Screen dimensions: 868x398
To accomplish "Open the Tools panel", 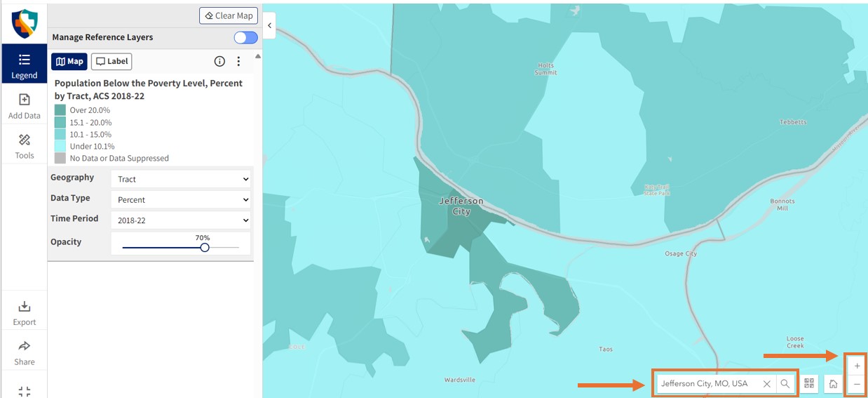I will 24,145.
